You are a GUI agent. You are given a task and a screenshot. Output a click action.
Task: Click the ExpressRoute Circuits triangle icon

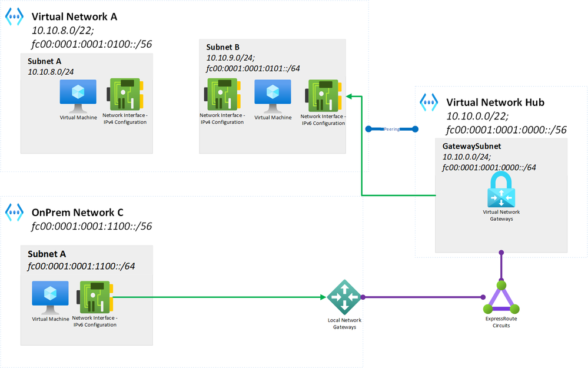click(x=501, y=297)
